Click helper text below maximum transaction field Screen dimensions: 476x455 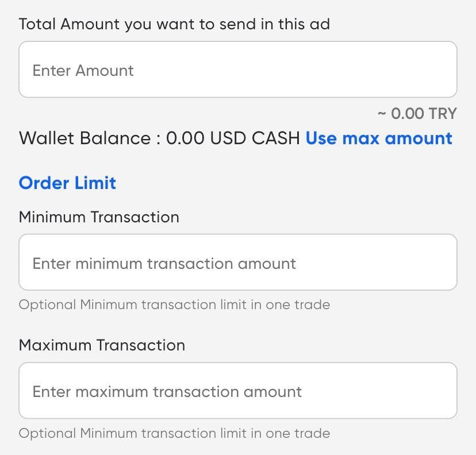[174, 433]
